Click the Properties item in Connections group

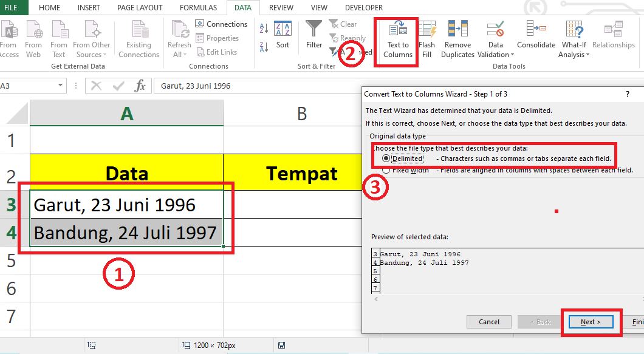[x=218, y=38]
